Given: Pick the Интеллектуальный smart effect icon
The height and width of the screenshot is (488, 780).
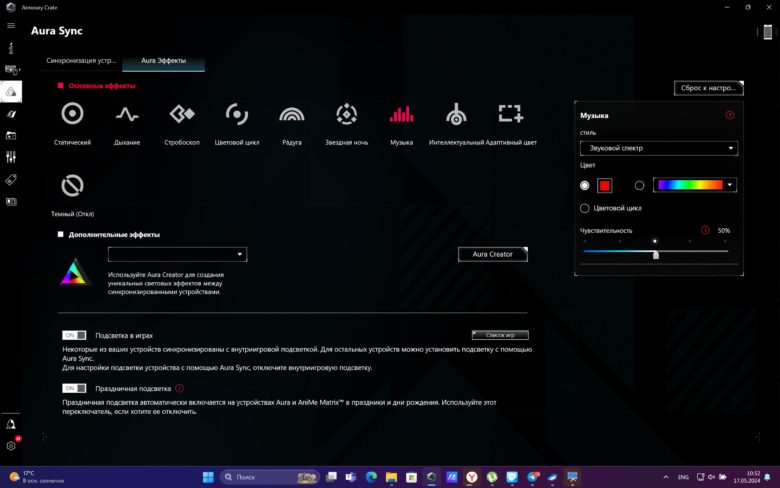Looking at the screenshot, I should 456,114.
